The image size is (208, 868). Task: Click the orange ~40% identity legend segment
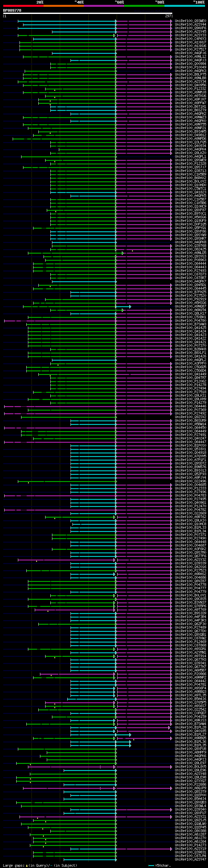coord(63,6)
